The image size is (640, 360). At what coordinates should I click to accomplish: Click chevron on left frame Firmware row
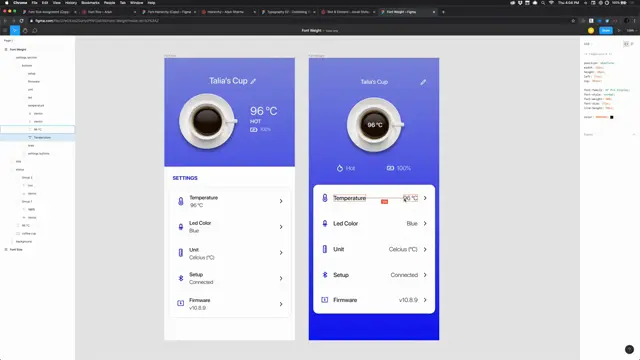point(281,304)
